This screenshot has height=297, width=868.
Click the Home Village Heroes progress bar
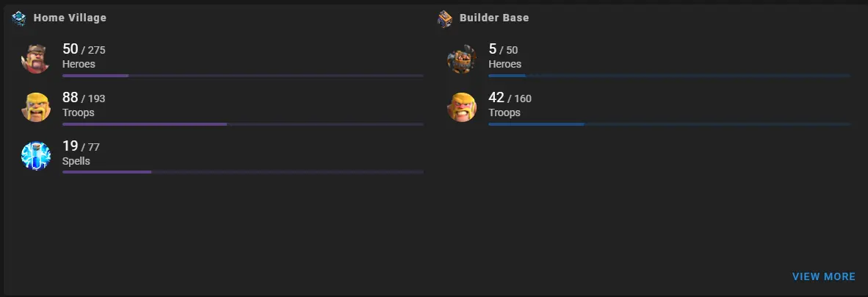coord(243,76)
